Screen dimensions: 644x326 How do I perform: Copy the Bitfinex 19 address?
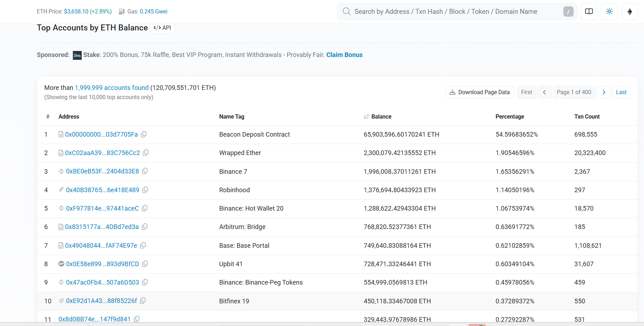[143, 301]
